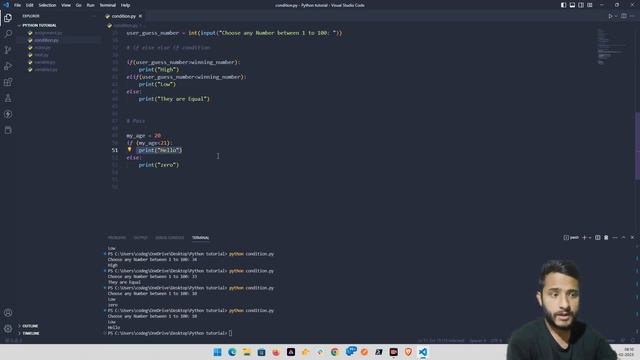Open terminal panel more actions ellipsis

point(615,238)
